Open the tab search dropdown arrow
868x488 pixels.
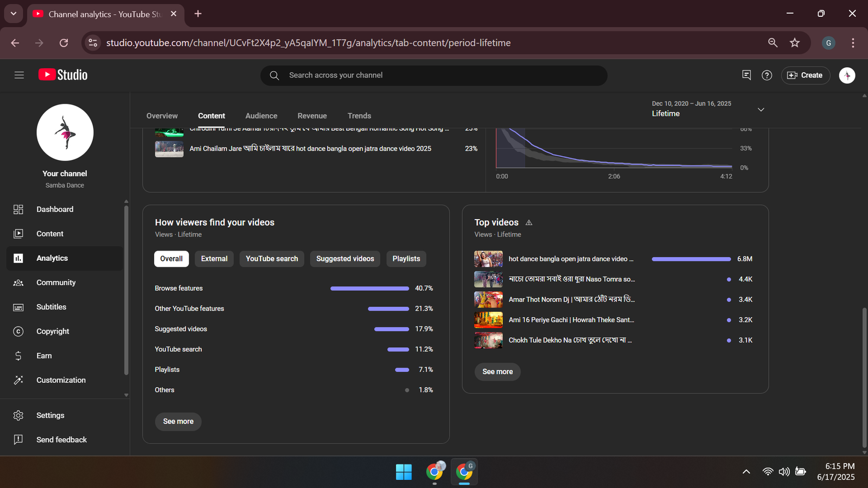tap(13, 14)
